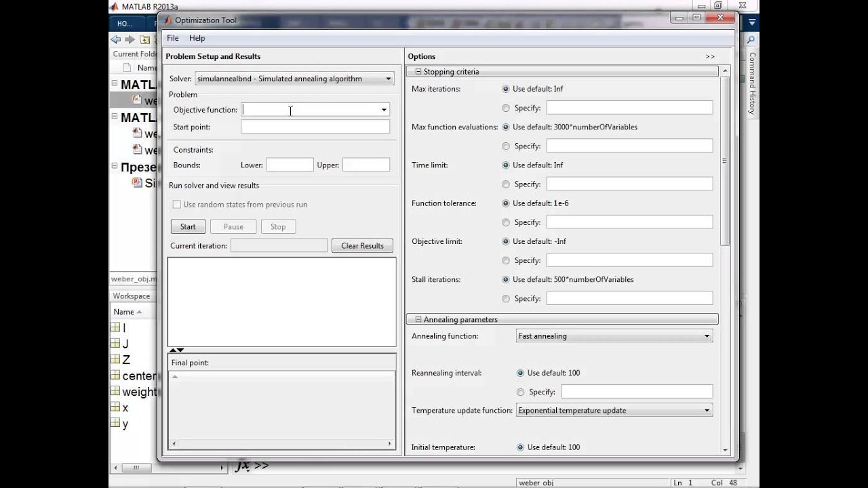Click the Options panel vertical scrollbar thumb
The height and width of the screenshot is (488, 868).
coord(725,161)
